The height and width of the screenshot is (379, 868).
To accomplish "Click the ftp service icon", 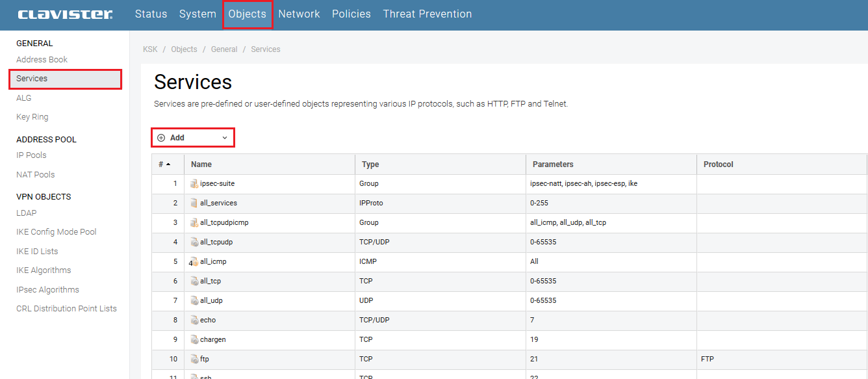I will (194, 359).
